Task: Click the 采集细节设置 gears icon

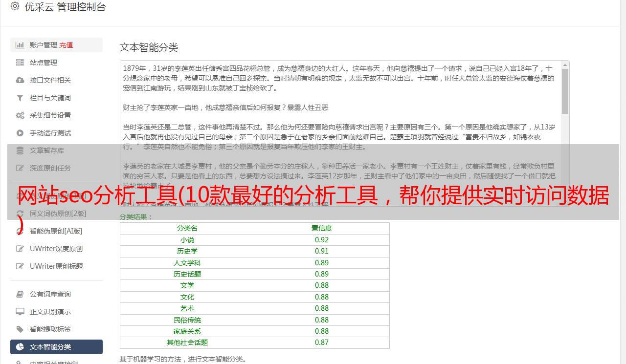Action: coord(20,115)
